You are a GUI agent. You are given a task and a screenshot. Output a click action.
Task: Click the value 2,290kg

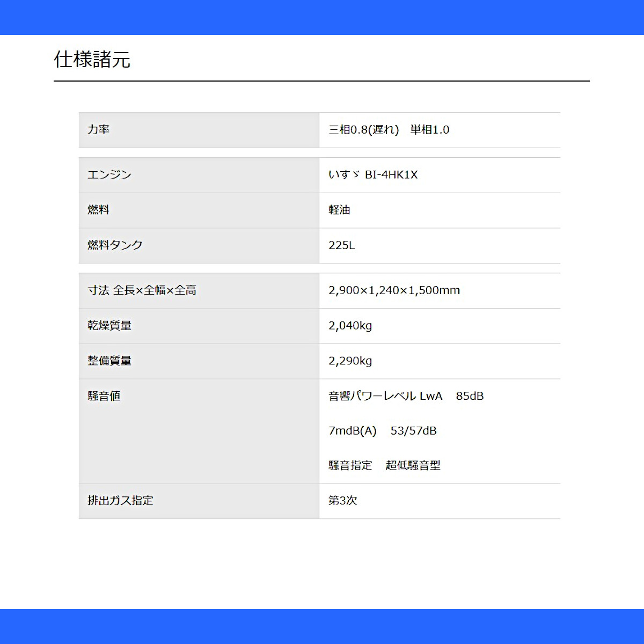[x=350, y=361]
